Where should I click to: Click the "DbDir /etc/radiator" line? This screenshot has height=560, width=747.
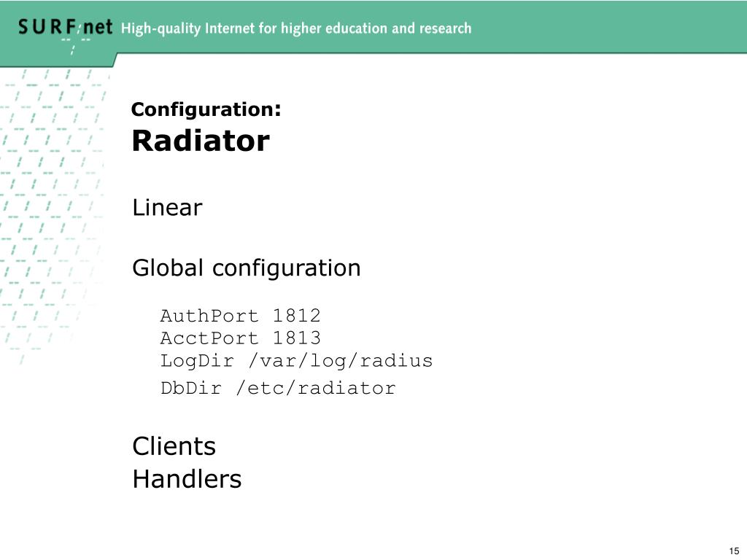[x=278, y=388]
